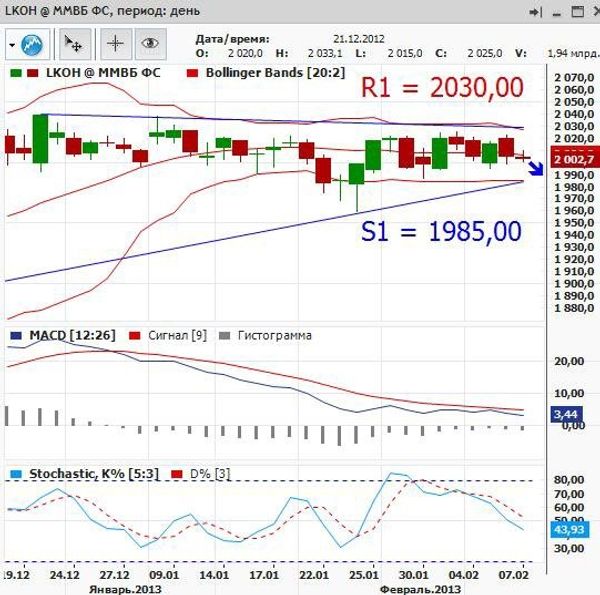Expand the dropdown arrow beside chart icon
This screenshot has width=600, height=595.
coord(12,45)
